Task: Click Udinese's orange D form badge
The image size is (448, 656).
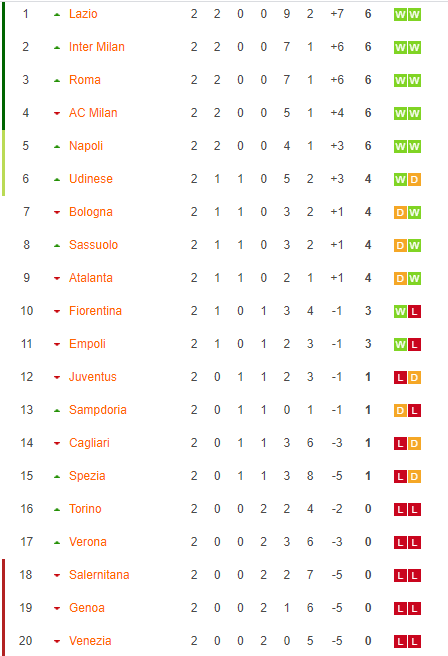Action: 414,180
